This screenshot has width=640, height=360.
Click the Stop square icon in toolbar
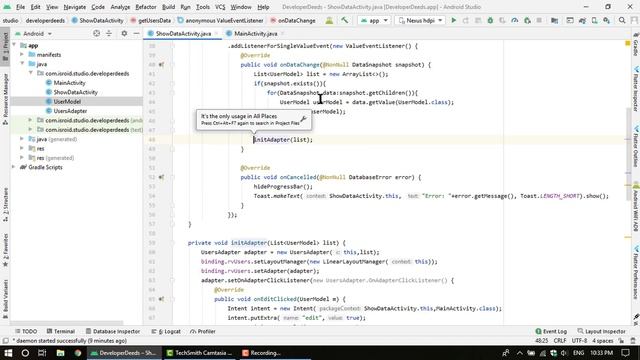pyautogui.click(x=539, y=20)
